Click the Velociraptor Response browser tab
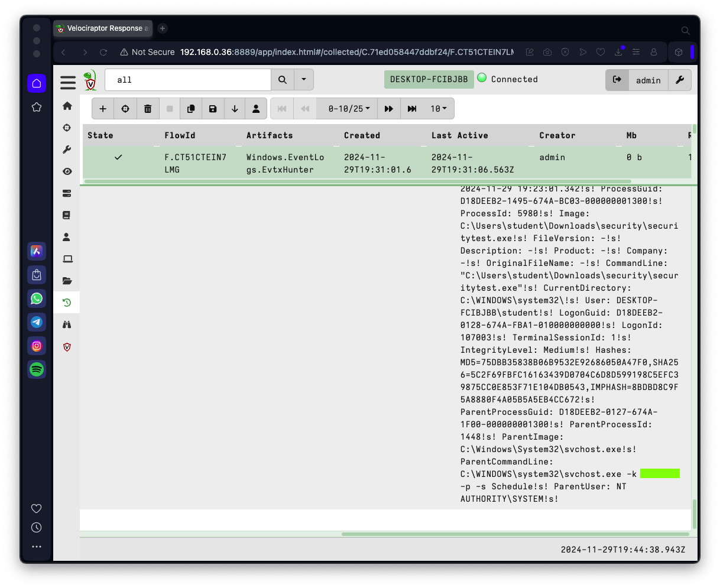This screenshot has width=720, height=588. click(x=103, y=28)
